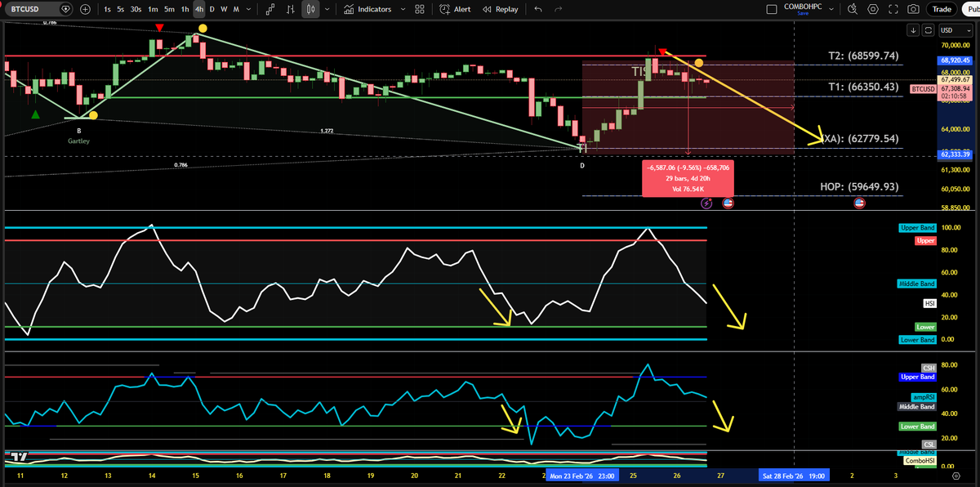The width and height of the screenshot is (980, 487).
Task: Expand the manage layouts dropdown
Action: (832, 9)
